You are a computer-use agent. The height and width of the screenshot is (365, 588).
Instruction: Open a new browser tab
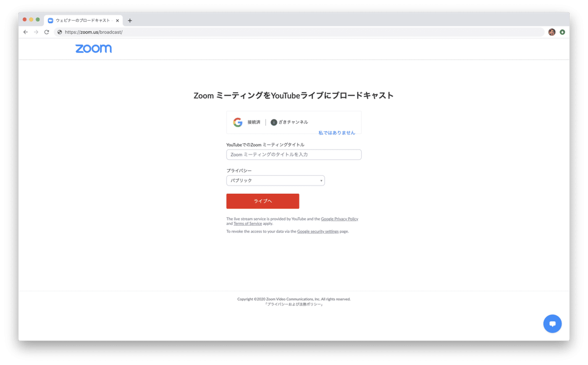tap(130, 21)
